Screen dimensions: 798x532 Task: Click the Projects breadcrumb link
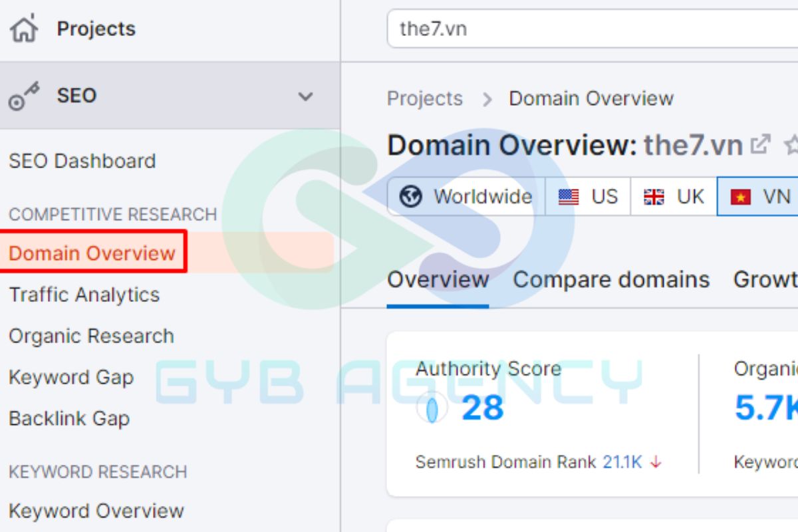425,98
